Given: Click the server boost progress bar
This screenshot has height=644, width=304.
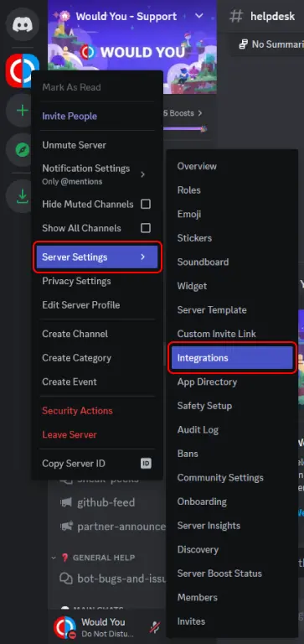Looking at the screenshot, I should tap(184, 128).
